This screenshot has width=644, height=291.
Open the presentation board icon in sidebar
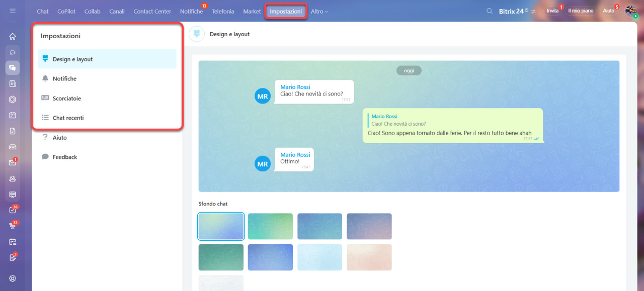[x=13, y=194]
